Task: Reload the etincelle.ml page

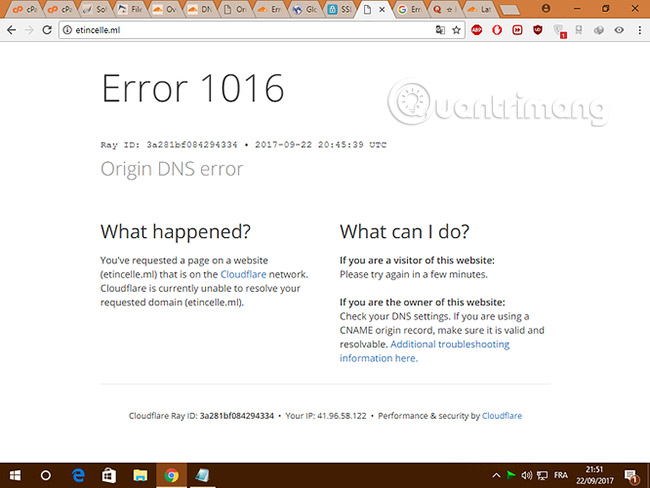Action: point(47,30)
